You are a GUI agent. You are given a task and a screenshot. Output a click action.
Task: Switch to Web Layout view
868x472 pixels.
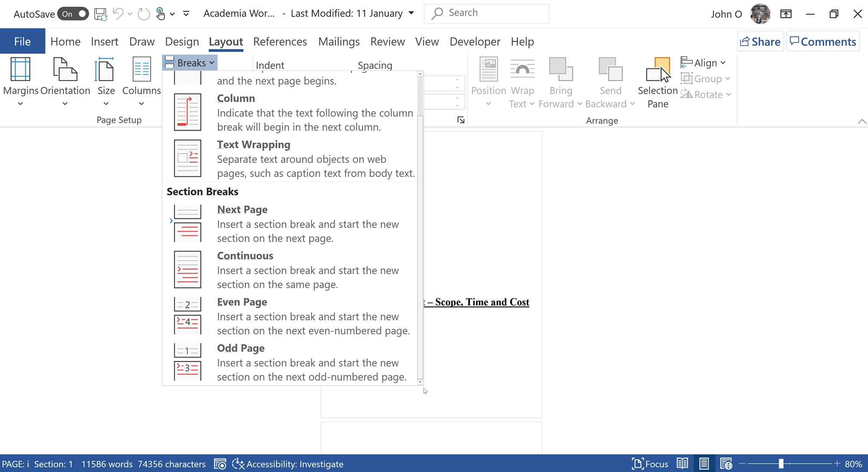click(727, 463)
